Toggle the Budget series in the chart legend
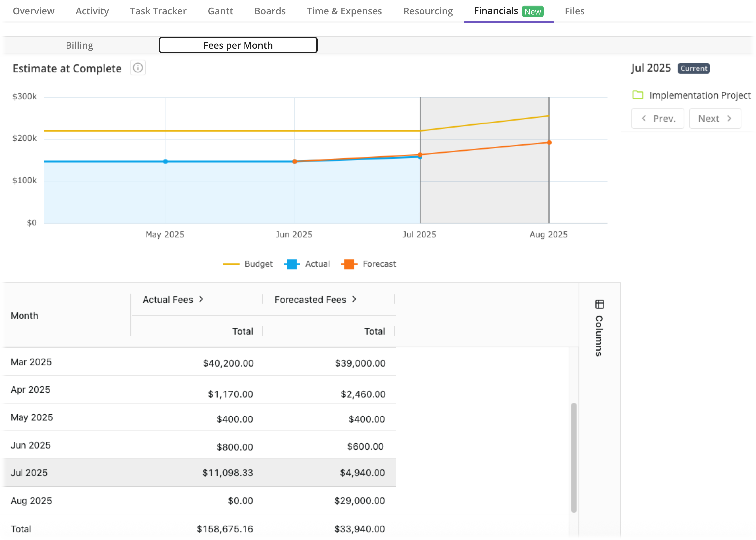The image size is (756, 540). pyautogui.click(x=248, y=264)
